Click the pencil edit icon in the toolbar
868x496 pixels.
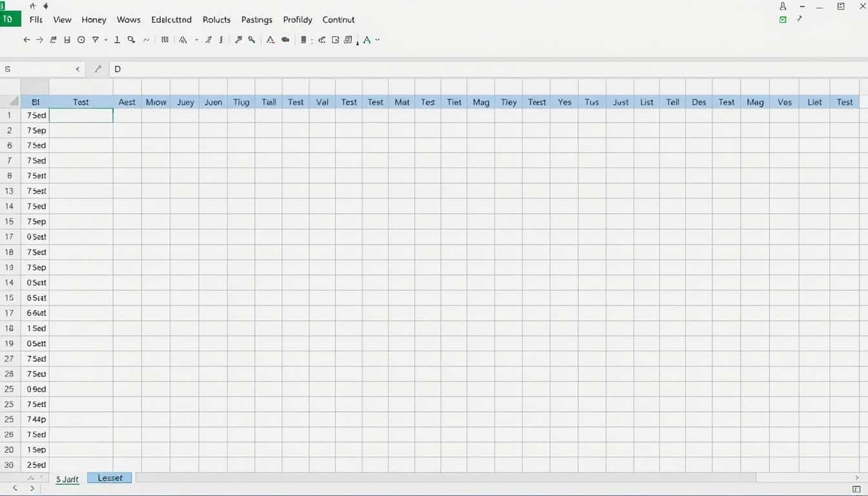(x=209, y=40)
